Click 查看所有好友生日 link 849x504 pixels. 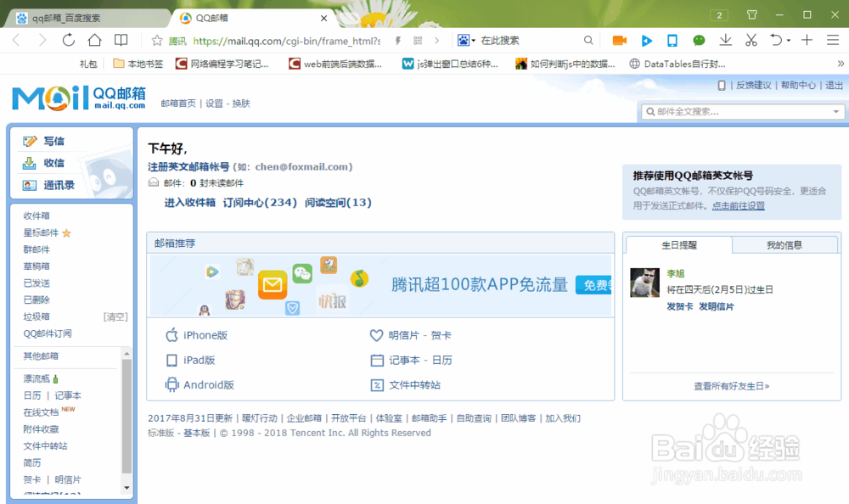pos(732,386)
